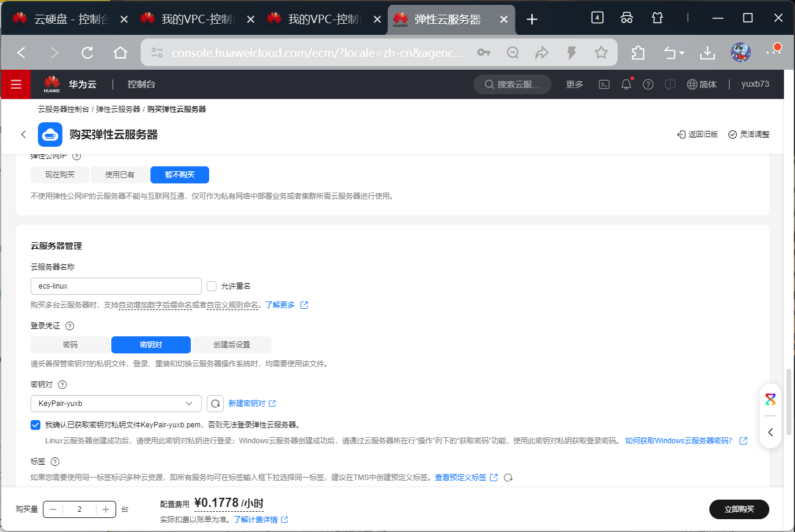This screenshot has height=532, width=795.
Task: Show the help tip for 弹性公网IP
Action: (76, 156)
